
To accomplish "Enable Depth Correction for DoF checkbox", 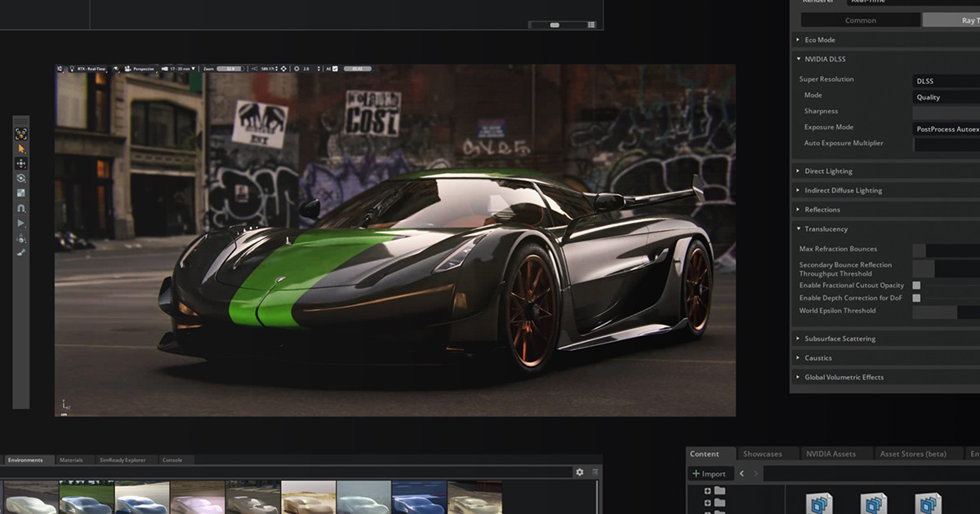I will [916, 298].
